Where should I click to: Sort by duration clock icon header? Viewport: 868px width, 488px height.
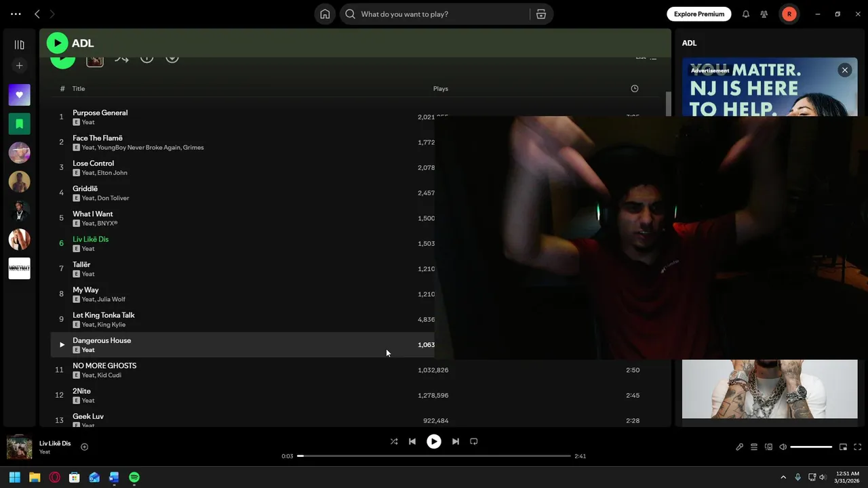(x=635, y=89)
